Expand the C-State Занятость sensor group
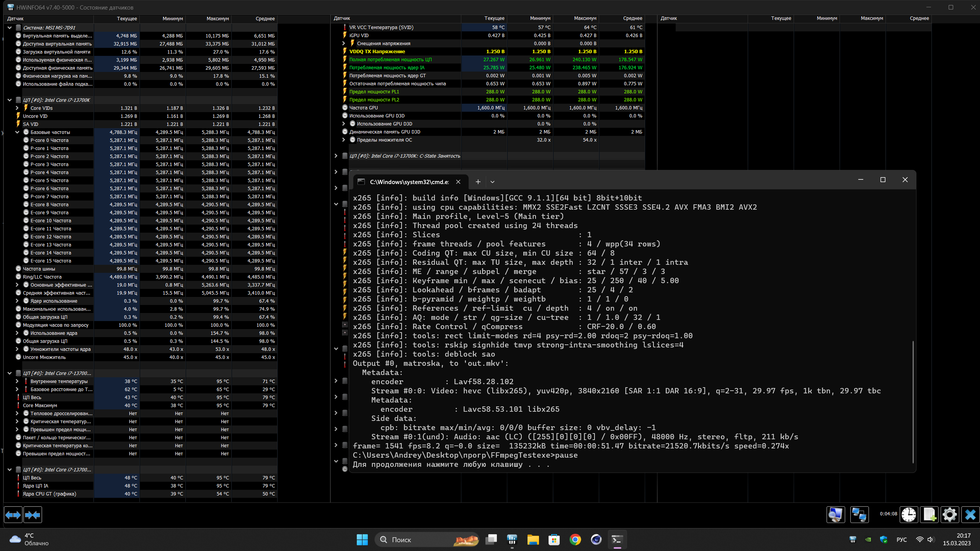The image size is (980, 551). click(x=336, y=156)
